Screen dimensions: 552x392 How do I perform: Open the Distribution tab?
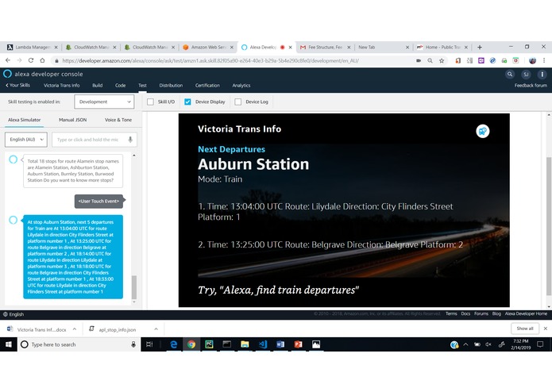point(171,86)
